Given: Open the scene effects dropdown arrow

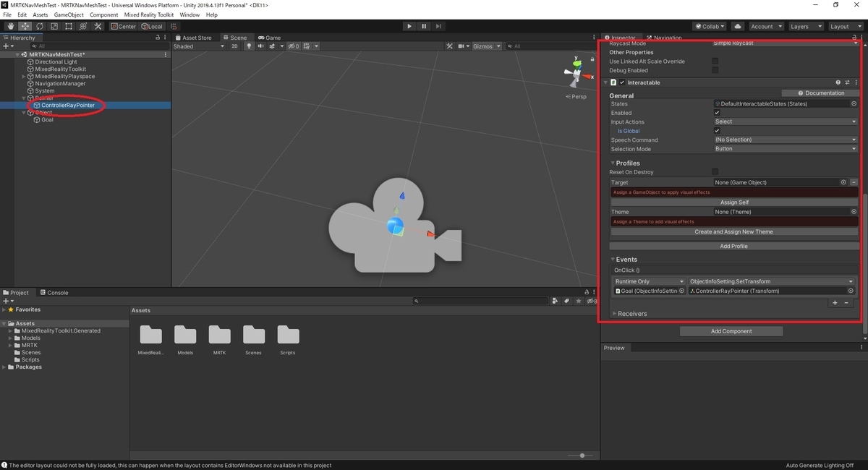Looking at the screenshot, I should pos(282,46).
